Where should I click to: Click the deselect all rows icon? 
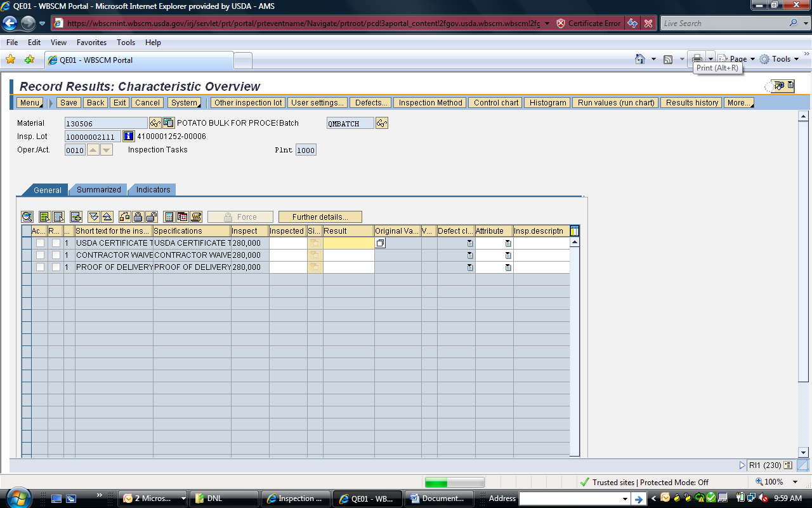tap(58, 217)
